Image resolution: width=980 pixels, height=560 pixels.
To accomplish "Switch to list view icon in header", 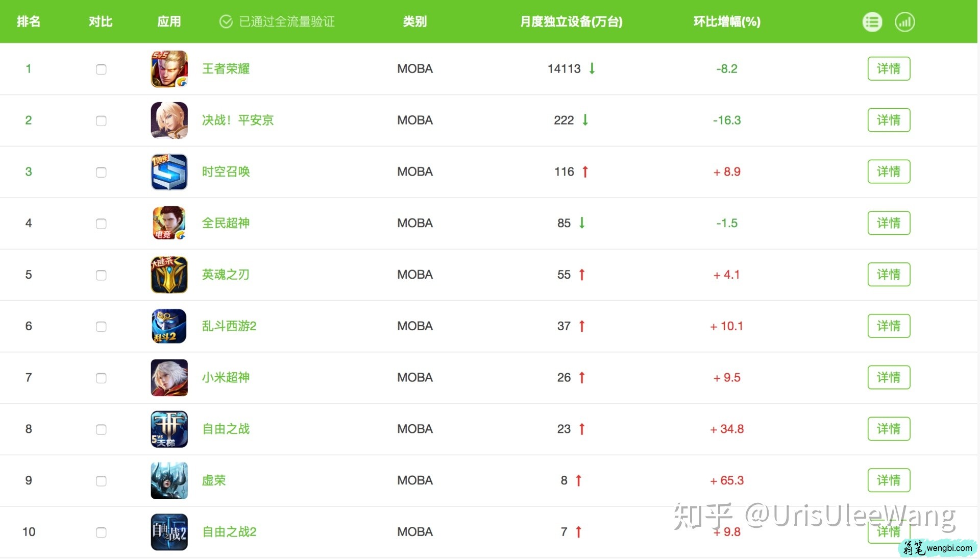I will tap(872, 22).
